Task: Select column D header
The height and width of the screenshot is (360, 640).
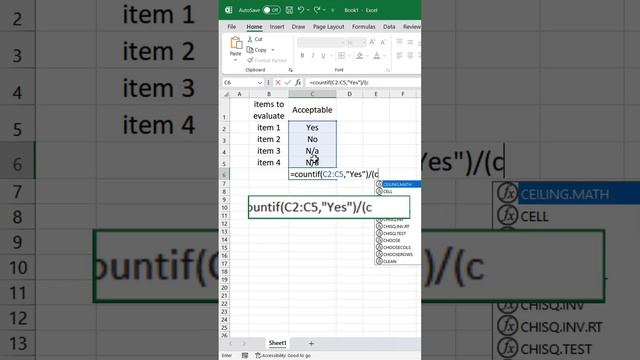Action: tap(349, 94)
